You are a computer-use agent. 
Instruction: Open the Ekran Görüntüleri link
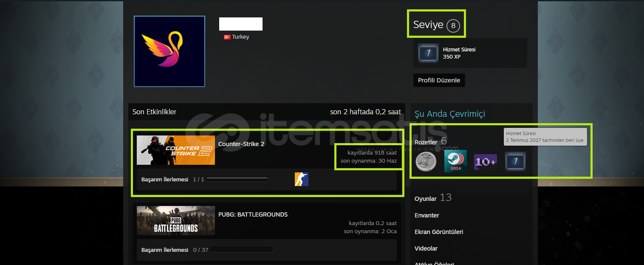(x=439, y=232)
